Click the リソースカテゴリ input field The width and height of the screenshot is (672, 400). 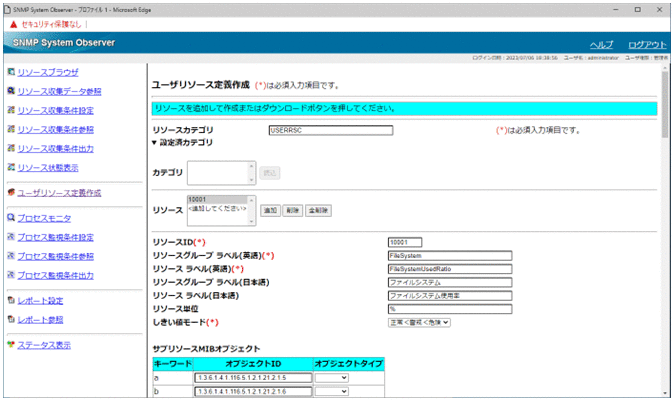[331, 130]
